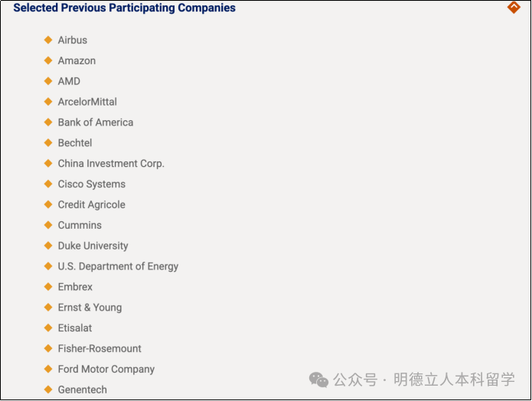
Task: Click U.S. Department of Energy entry
Action: [118, 266]
